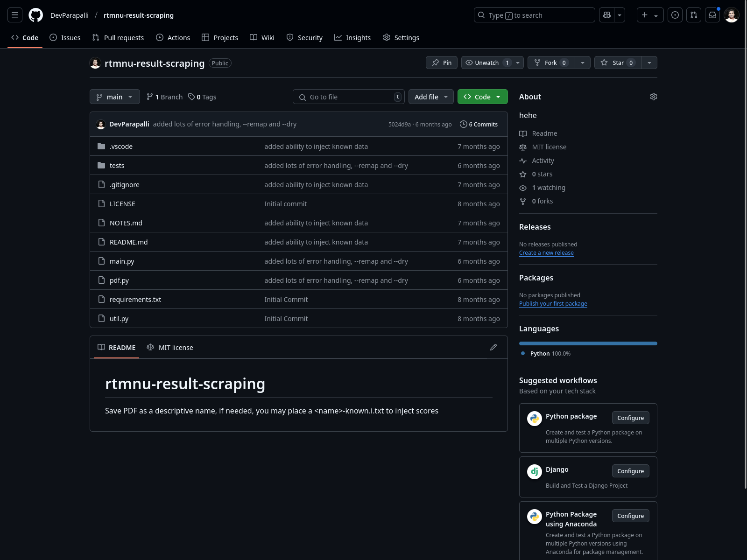
Task: Click the Create a new release link
Action: coord(546,253)
